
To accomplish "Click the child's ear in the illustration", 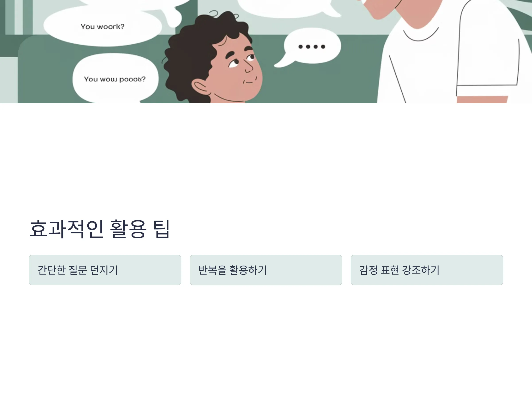I will (x=201, y=87).
